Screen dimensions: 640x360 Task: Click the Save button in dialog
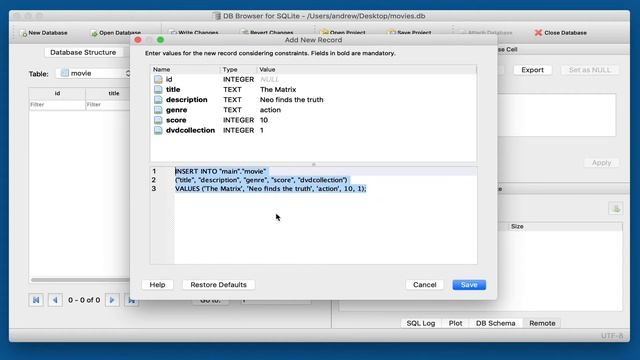pyautogui.click(x=469, y=284)
